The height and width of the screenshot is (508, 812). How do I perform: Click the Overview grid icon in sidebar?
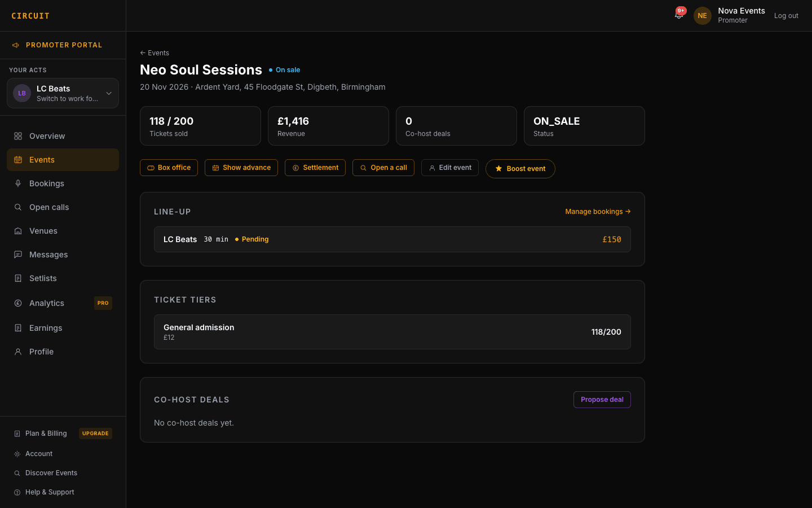click(x=18, y=136)
